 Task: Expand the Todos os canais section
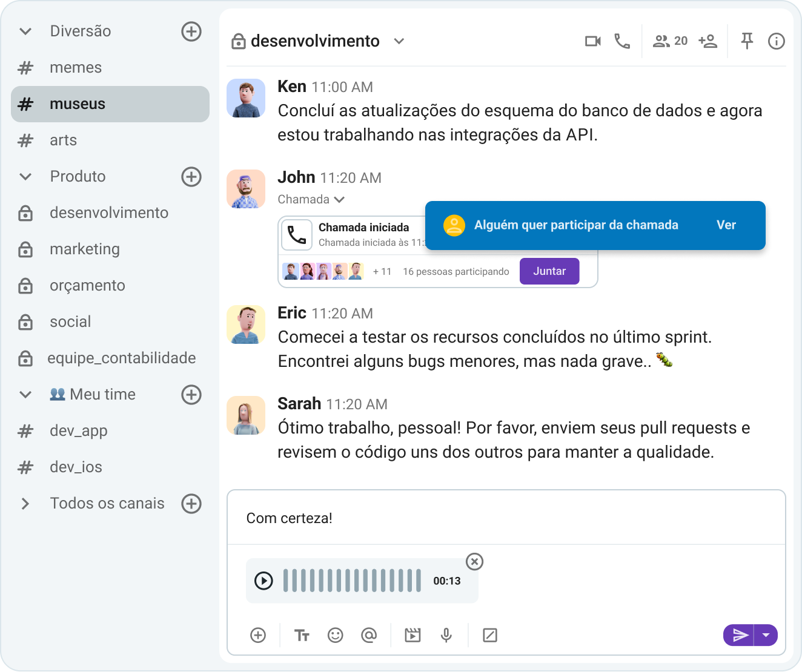click(25, 503)
